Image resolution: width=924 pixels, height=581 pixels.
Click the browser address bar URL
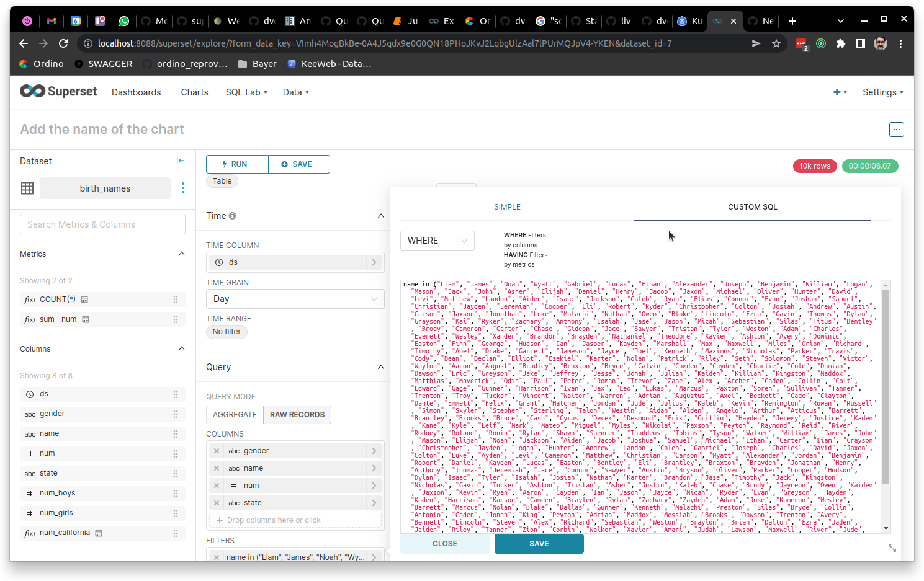point(385,43)
